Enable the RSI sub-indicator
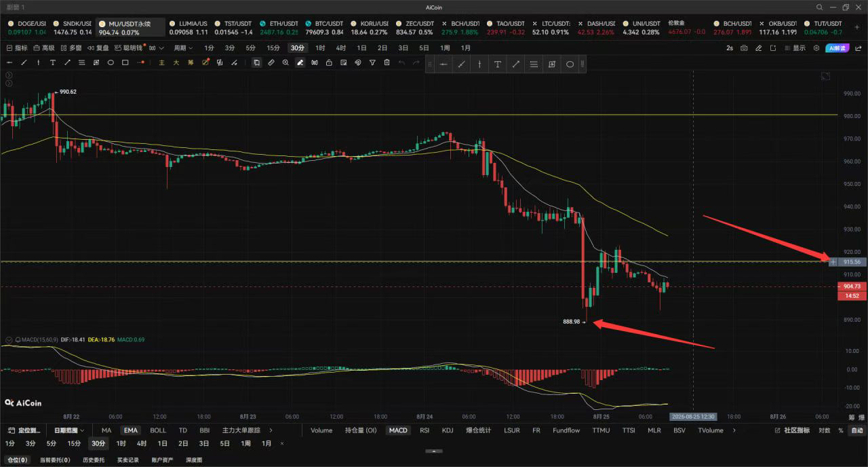This screenshot has height=467, width=868. [x=425, y=430]
